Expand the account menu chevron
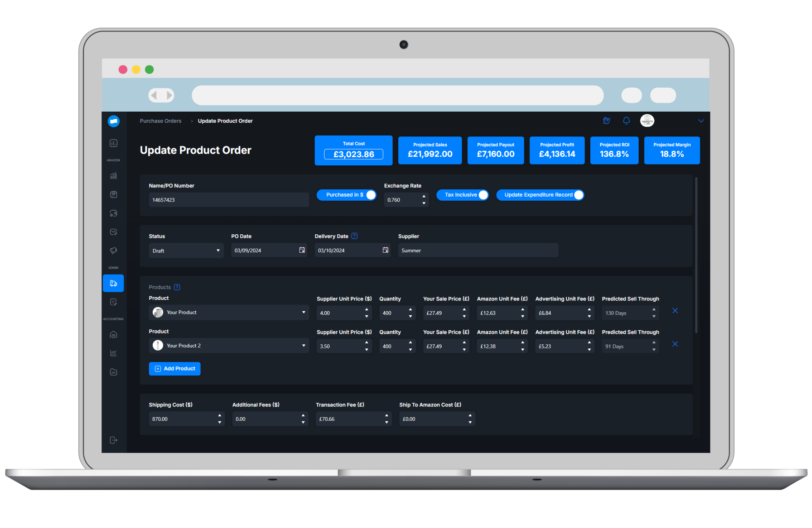The image size is (812, 528). pyautogui.click(x=701, y=121)
